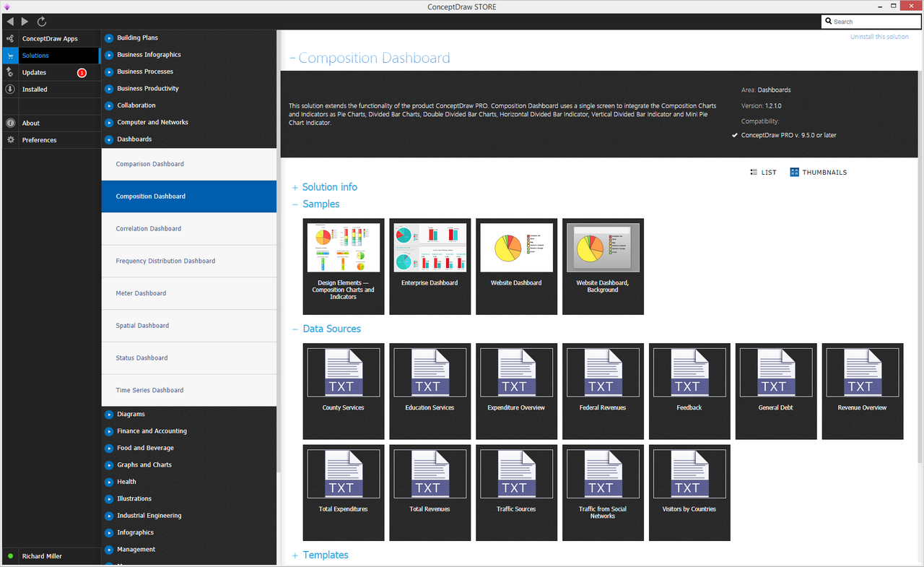924x567 pixels.
Task: Switch to List view
Action: 764,173
